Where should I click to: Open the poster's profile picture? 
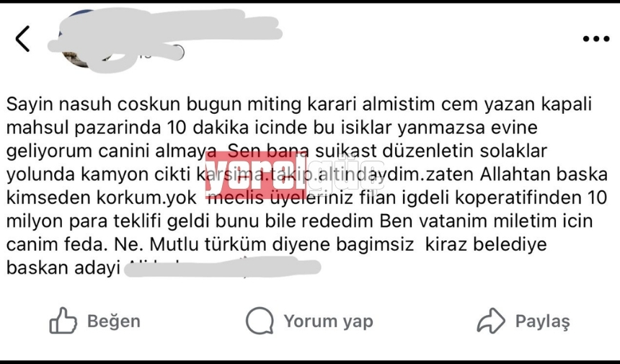point(85,40)
